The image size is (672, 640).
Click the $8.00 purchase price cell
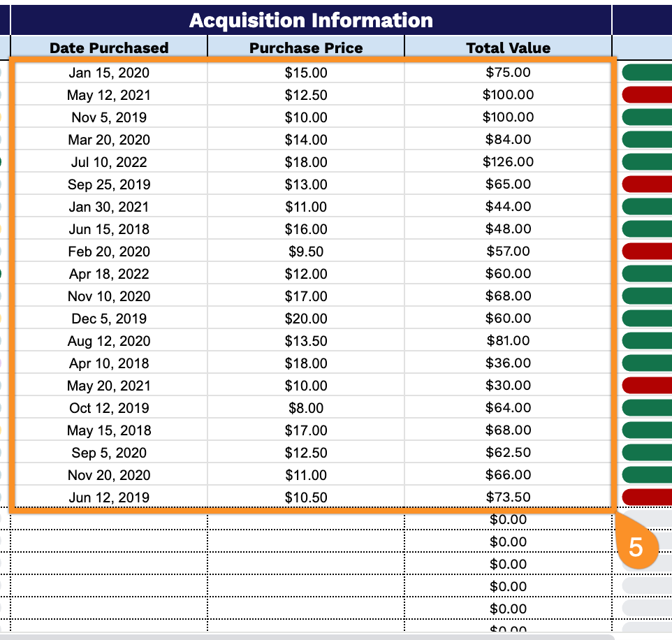tap(306, 408)
